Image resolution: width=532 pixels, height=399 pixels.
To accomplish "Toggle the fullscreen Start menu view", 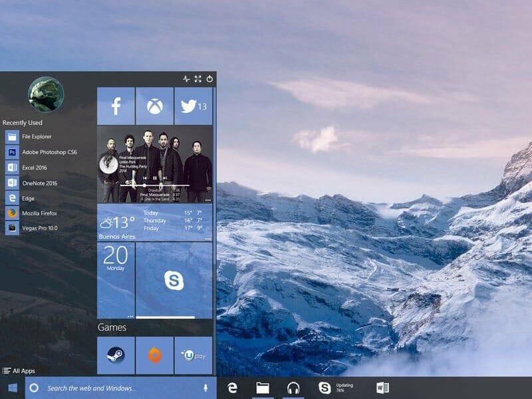I will [198, 78].
